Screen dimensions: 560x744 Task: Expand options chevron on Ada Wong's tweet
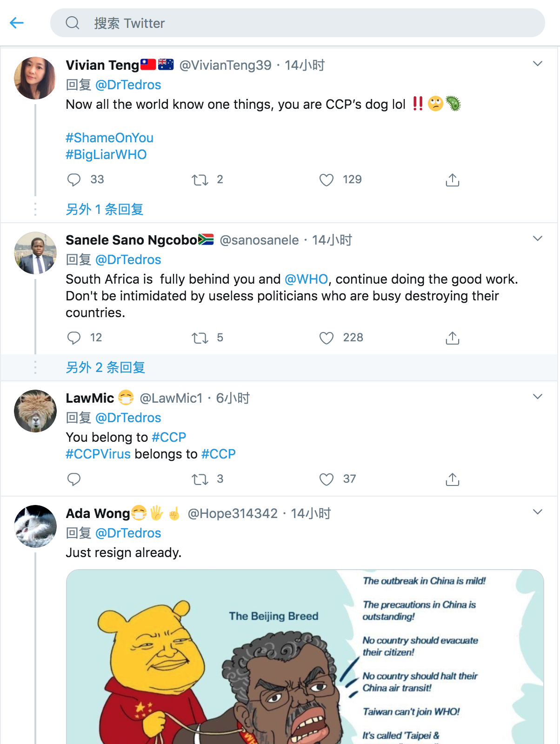538,512
